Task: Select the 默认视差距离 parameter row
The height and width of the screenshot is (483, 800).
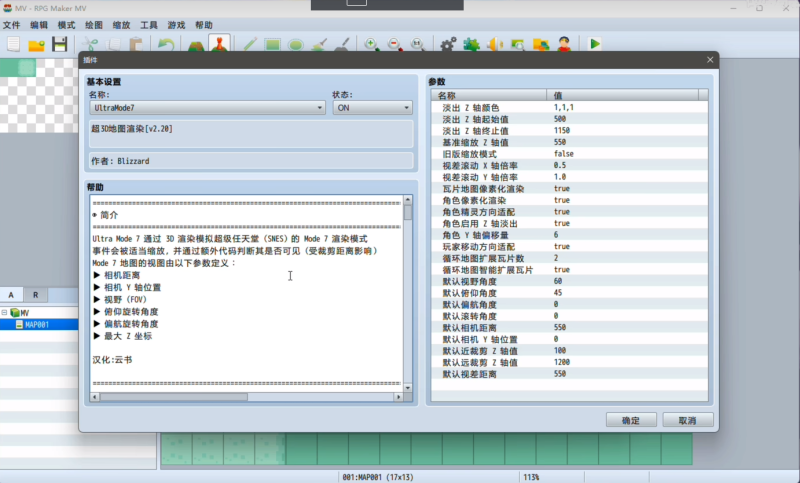Action: click(569, 374)
